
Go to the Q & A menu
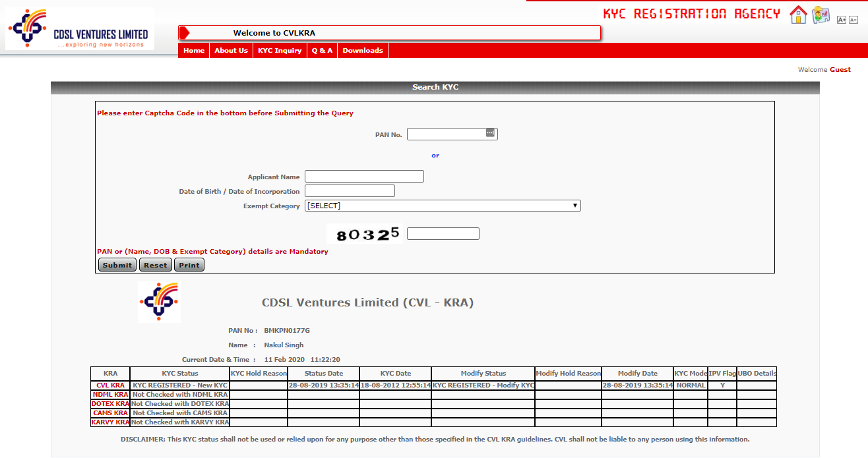(322, 51)
